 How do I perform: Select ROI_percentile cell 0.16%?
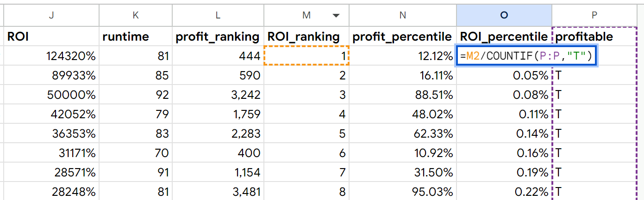coord(504,153)
